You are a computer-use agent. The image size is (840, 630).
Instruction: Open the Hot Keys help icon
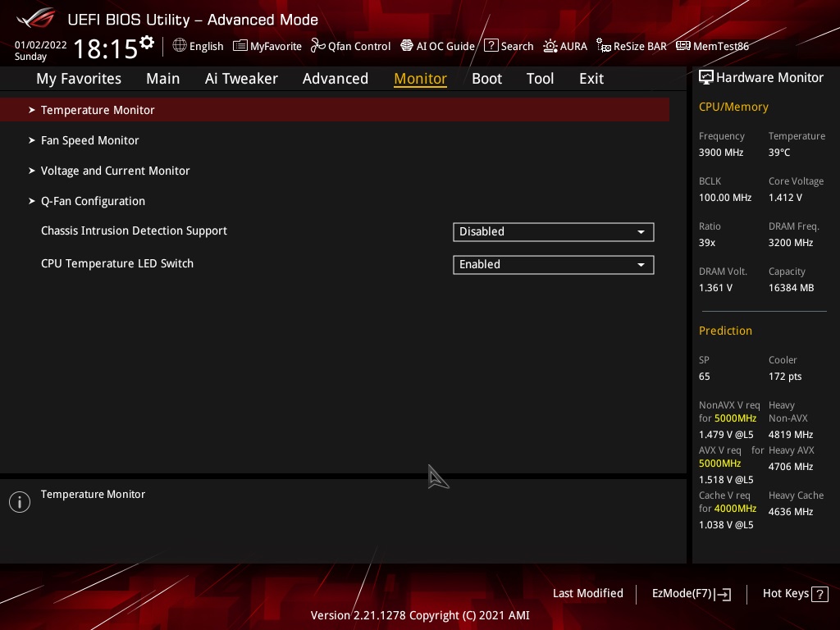pyautogui.click(x=819, y=594)
